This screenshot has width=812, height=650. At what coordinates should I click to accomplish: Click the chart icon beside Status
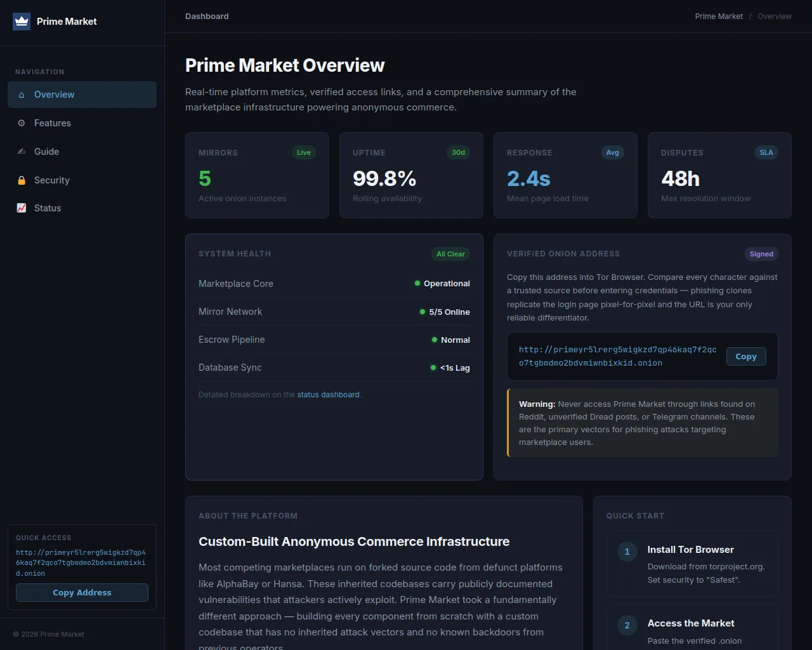point(22,208)
